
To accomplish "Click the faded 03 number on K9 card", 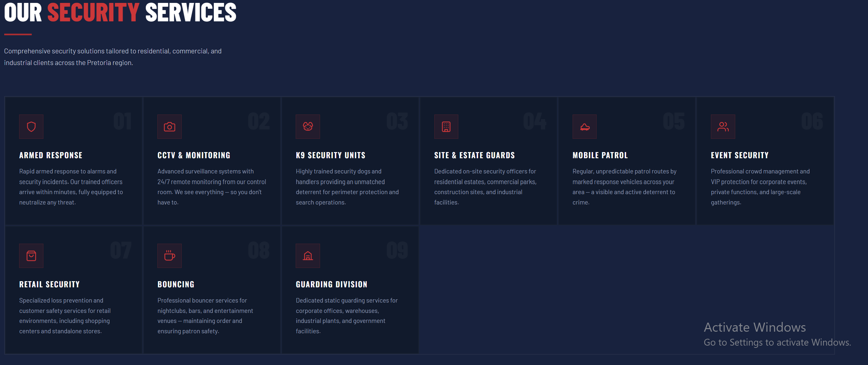I will click(397, 121).
